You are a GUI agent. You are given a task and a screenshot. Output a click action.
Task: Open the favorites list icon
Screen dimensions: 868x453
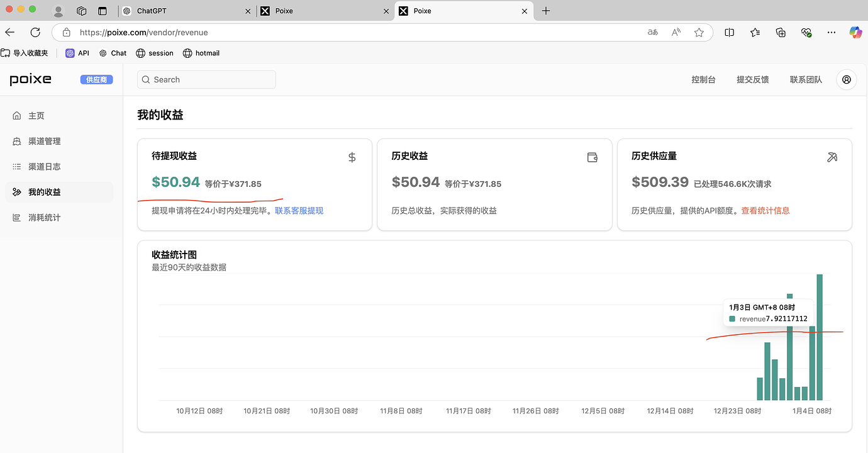point(755,32)
